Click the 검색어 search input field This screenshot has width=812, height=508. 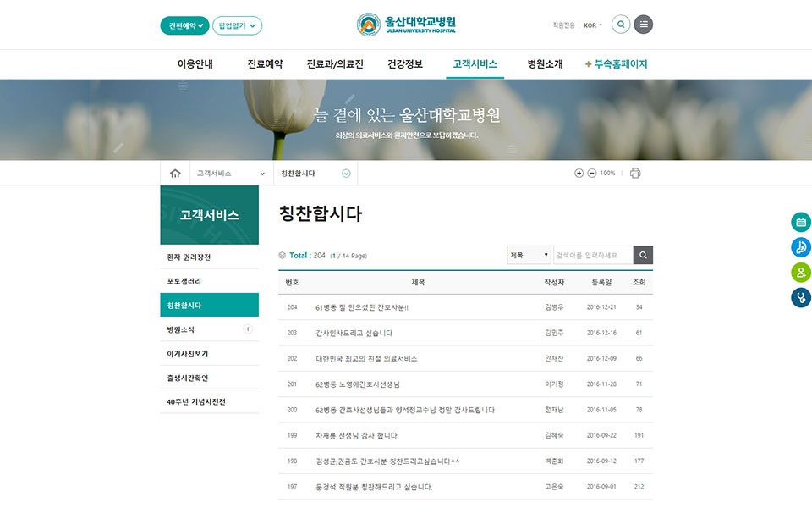tap(592, 255)
